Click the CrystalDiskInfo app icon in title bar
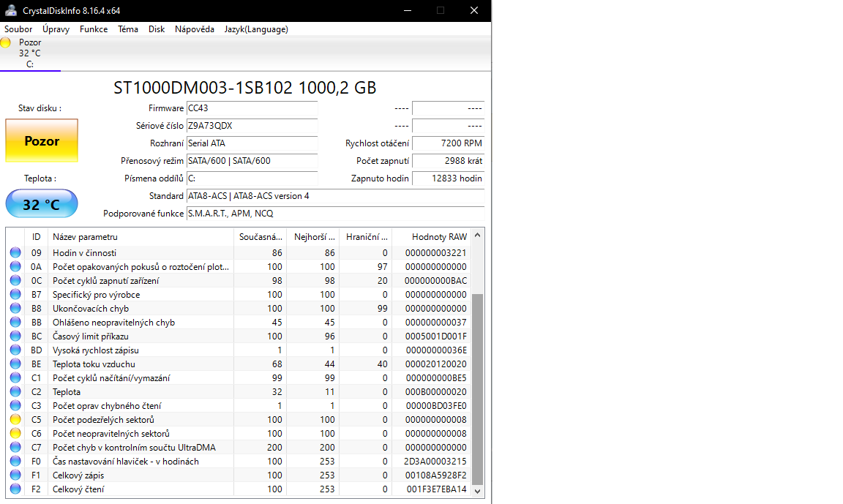843x504 pixels. (x=10, y=10)
